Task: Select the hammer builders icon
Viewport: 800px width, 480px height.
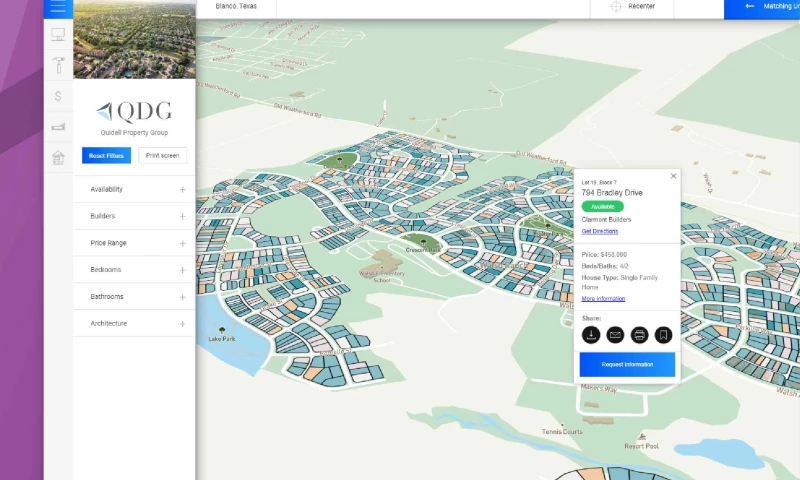Action: 58,66
